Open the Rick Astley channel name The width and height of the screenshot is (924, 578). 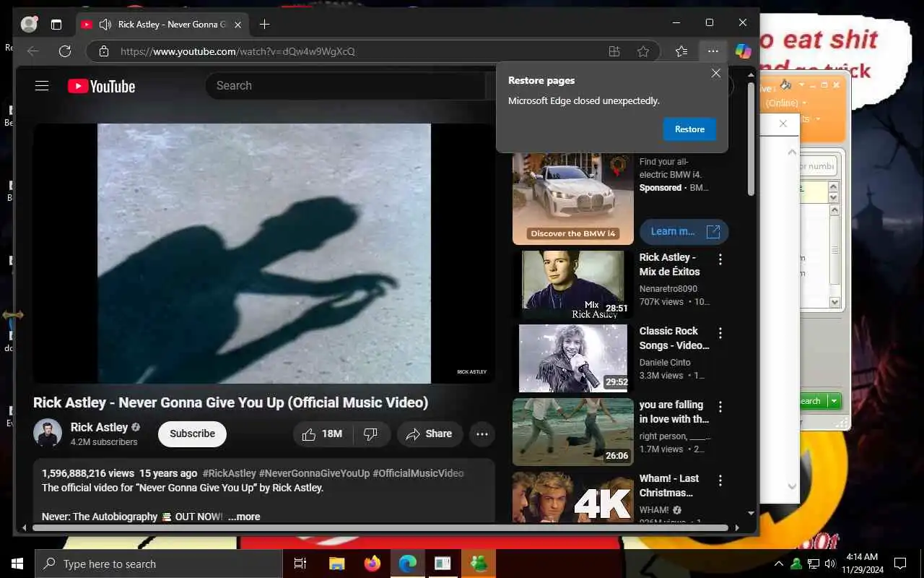pyautogui.click(x=100, y=427)
